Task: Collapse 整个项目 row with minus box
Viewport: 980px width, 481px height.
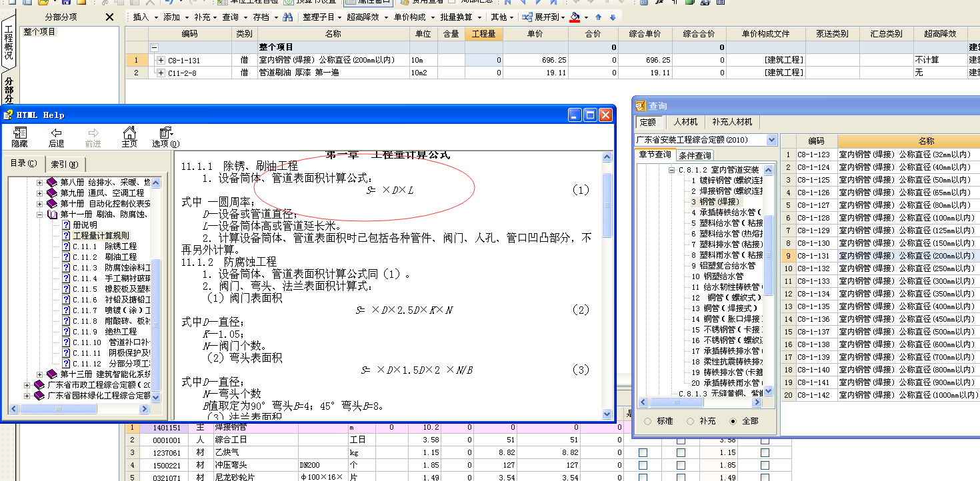Action: click(x=155, y=48)
